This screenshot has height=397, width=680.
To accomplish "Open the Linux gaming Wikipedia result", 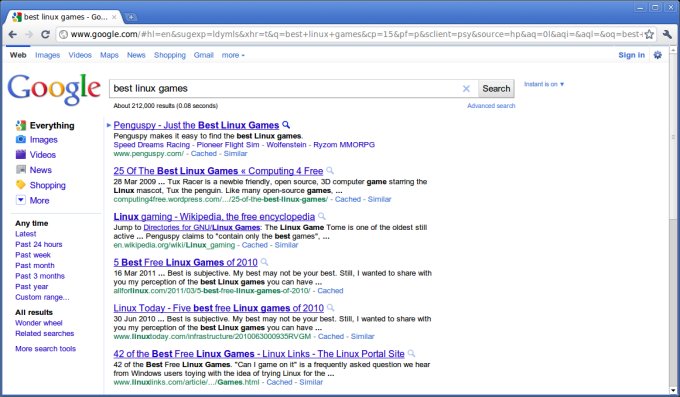I will 214,217.
